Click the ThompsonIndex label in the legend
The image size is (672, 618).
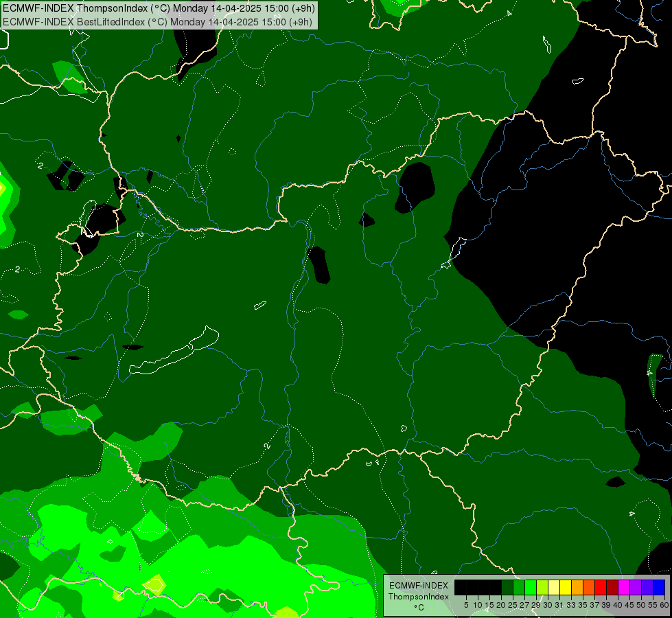(419, 597)
